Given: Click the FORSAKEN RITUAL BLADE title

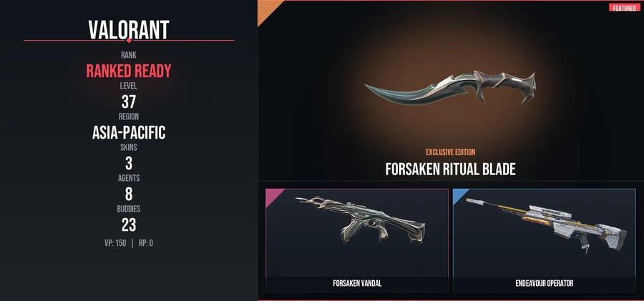Looking at the screenshot, I should 450,169.
